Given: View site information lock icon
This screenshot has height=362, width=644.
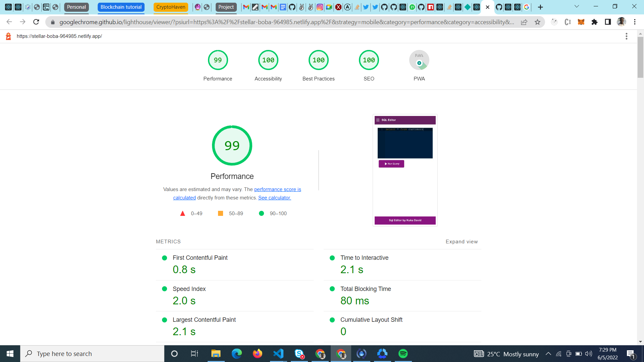Looking at the screenshot, I should (x=53, y=22).
